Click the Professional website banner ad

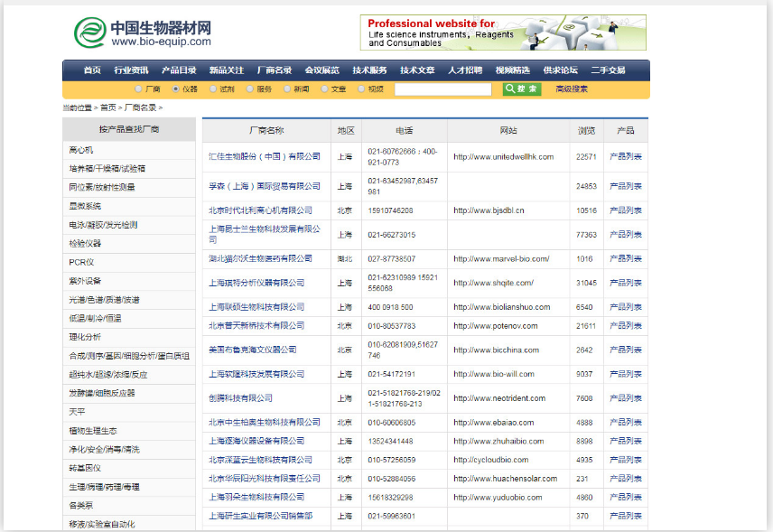pyautogui.click(x=504, y=32)
